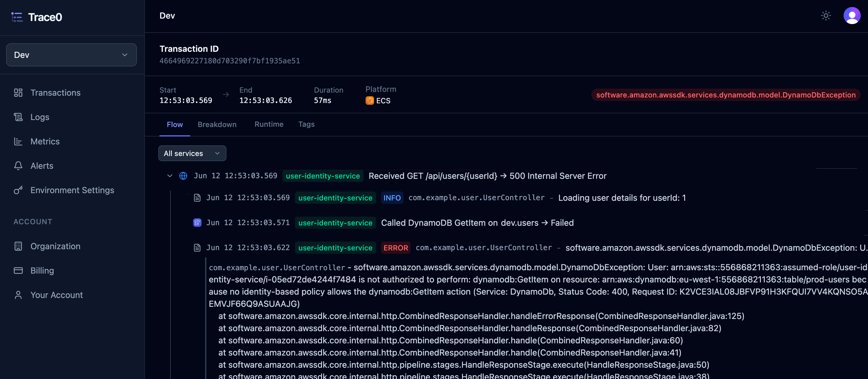Screen dimensions: 868x379
Task: Click user-identity-service tag on ERROR row
Action: pyautogui.click(x=335, y=248)
